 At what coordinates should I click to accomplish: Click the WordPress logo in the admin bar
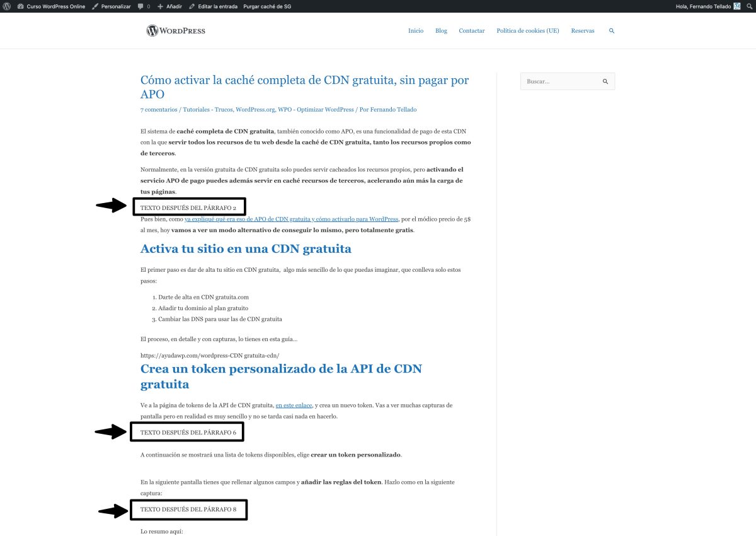click(6, 6)
